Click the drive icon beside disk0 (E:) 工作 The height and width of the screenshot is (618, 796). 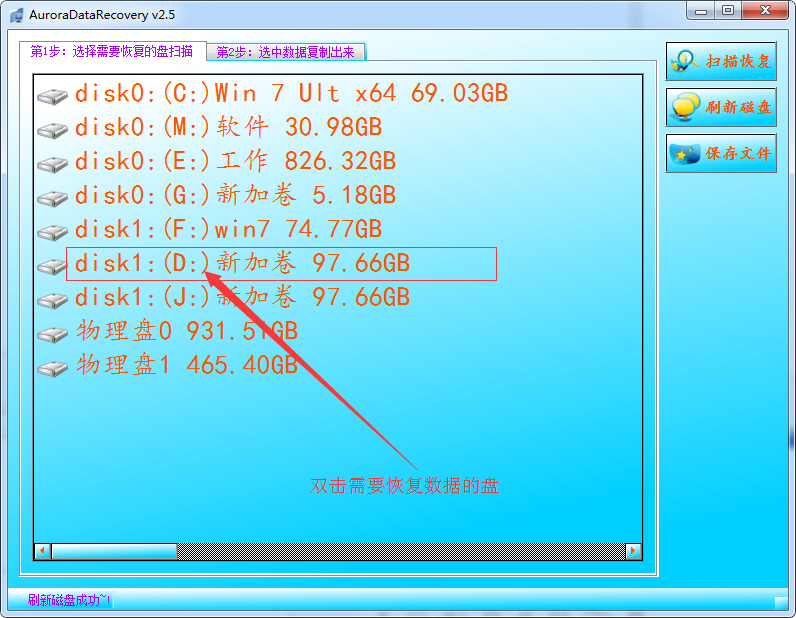[53, 164]
